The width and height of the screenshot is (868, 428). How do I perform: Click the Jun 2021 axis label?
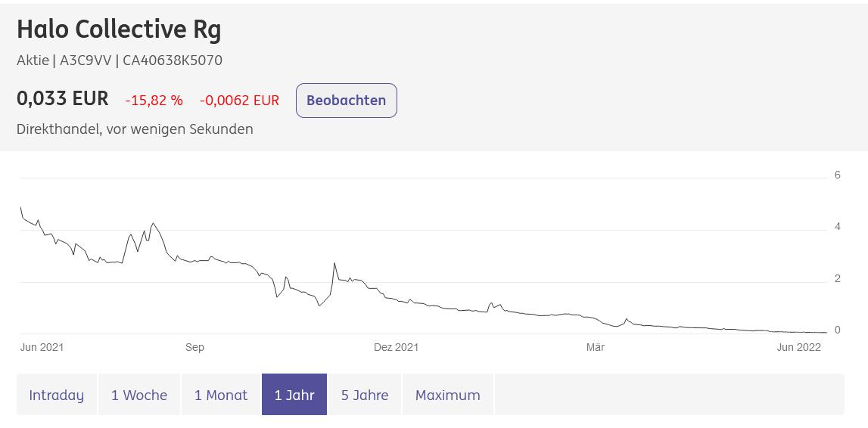click(x=42, y=347)
